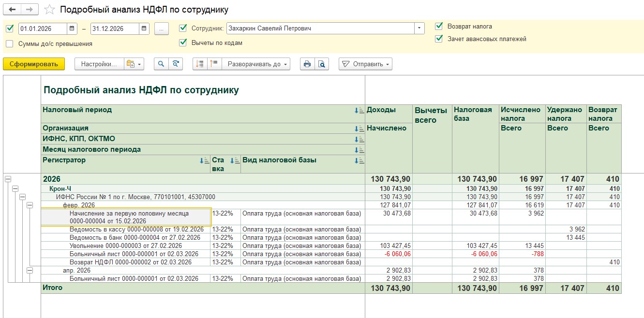Image resolution: width=644 pixels, height=318 pixels.
Task: Disable 'Зачет авансовых платежей' checkbox
Action: coord(439,39)
